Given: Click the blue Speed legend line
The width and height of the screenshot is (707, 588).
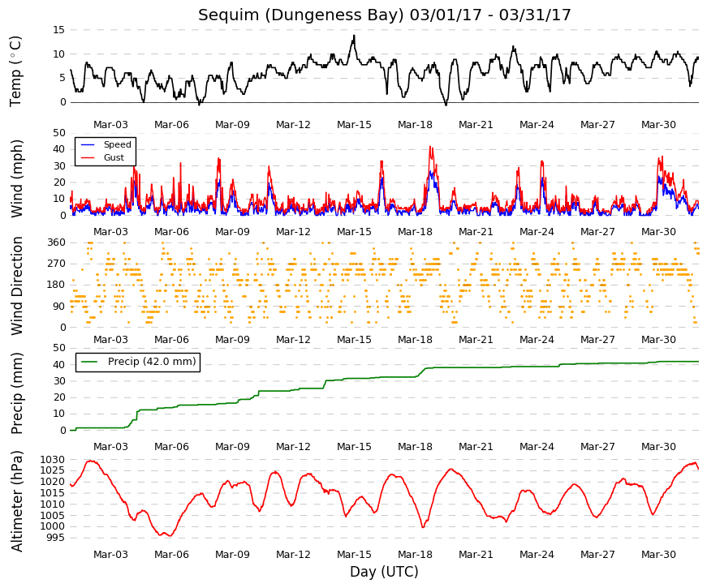Looking at the screenshot, I should (88, 144).
